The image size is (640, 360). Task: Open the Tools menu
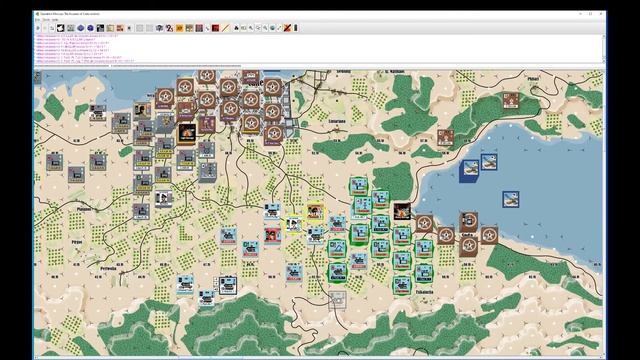pos(46,20)
